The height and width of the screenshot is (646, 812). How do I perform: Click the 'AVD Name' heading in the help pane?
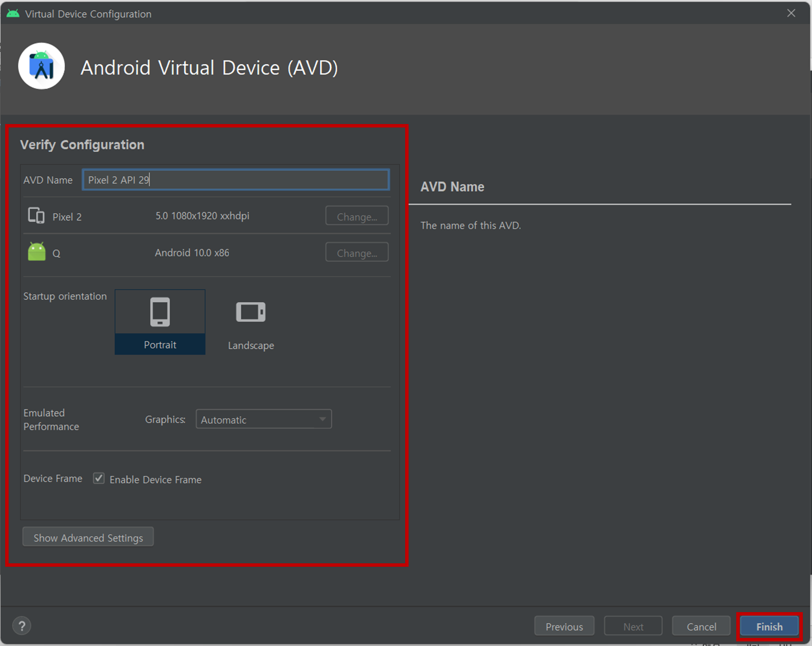coord(452,187)
